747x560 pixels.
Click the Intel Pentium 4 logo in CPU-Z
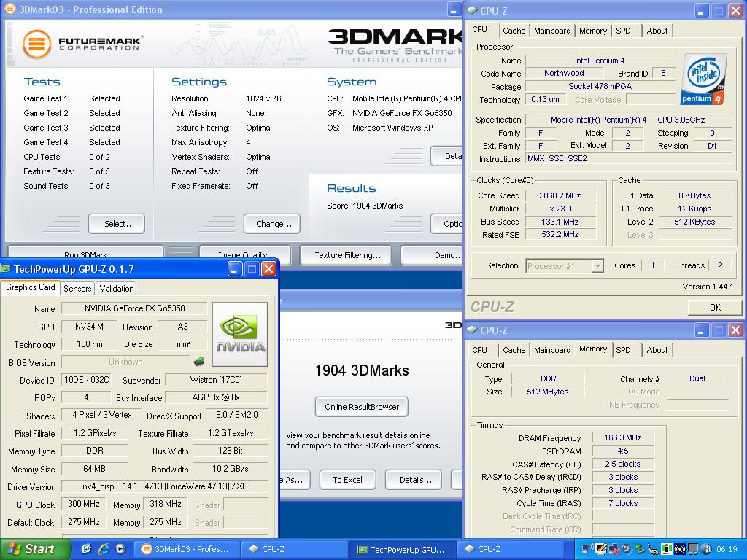coord(704,79)
